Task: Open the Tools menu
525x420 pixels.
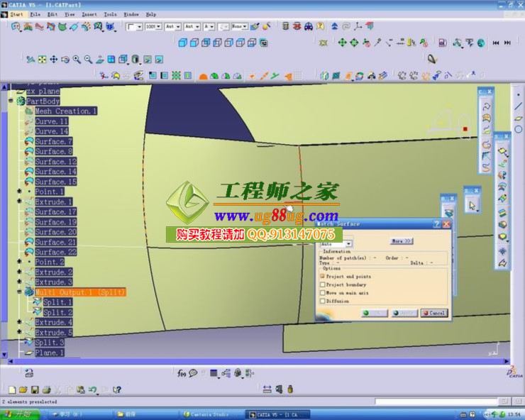Action: (110, 14)
